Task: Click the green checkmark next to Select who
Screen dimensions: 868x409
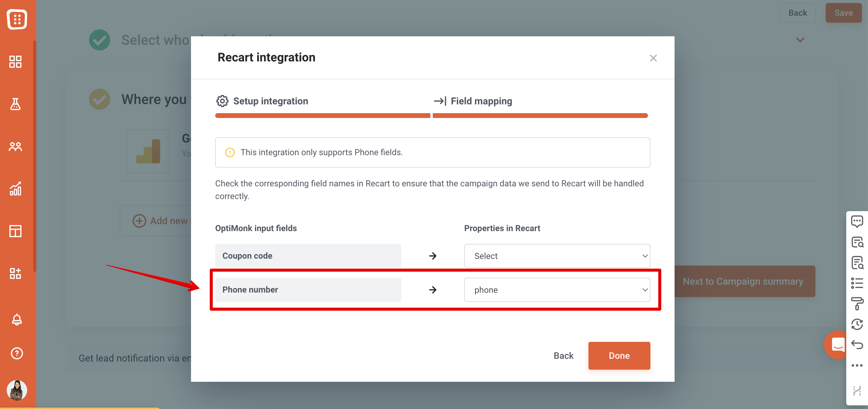Action: (x=99, y=40)
